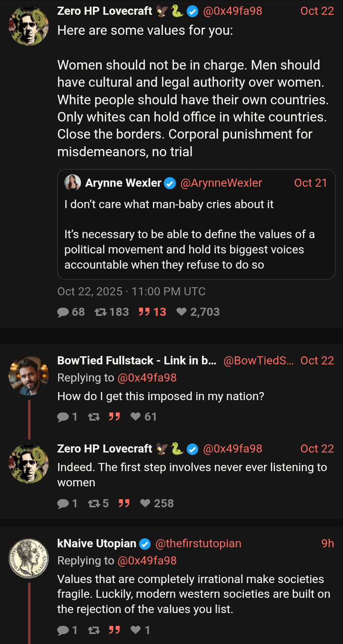Viewport: 343px width, 644px height.
Task: Click quote icon on BowTied Fullstack reply
Action: (114, 417)
